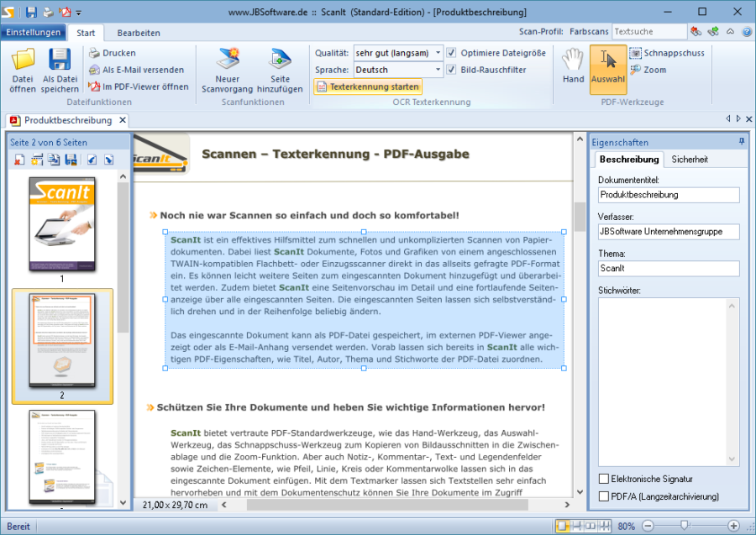Go to next document tab arrow

click(x=738, y=118)
